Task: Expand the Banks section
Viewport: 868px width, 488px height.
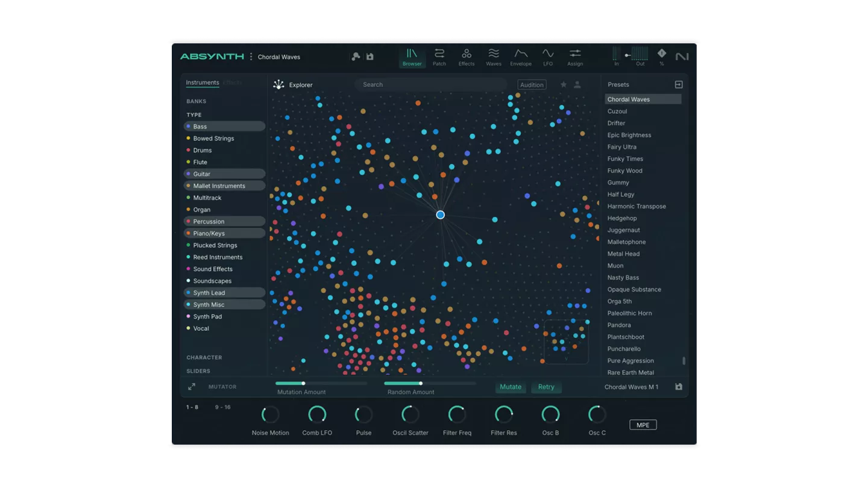Action: click(x=197, y=101)
